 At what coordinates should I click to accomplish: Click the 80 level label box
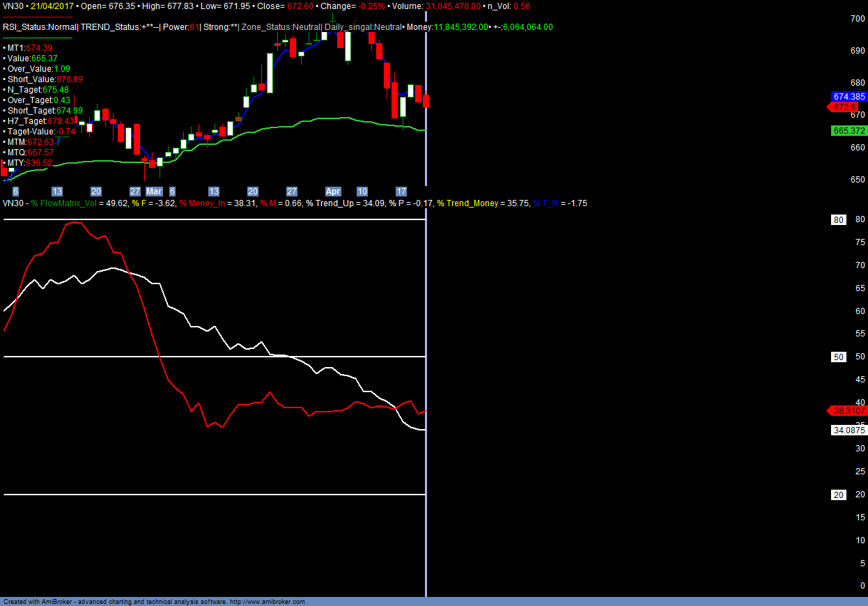tap(839, 220)
